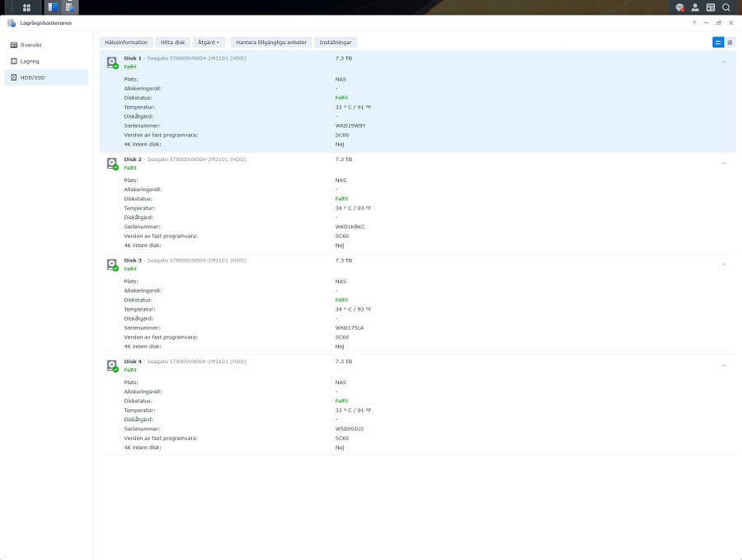Open the user options person icon
The image size is (742, 560).
click(695, 7)
